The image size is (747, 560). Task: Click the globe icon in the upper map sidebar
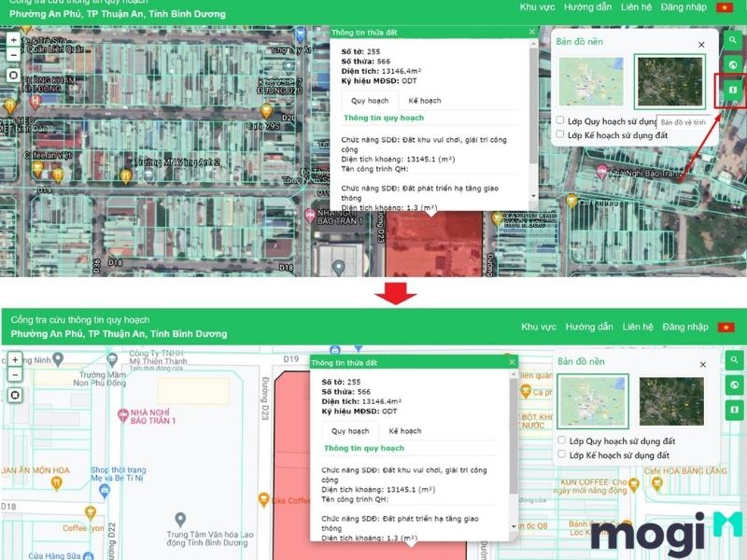[x=732, y=64]
